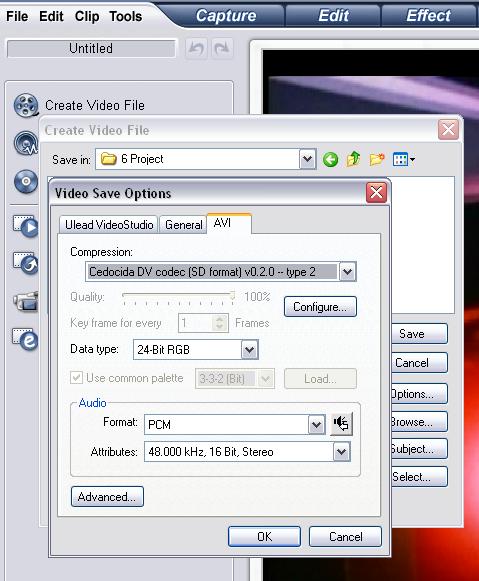Screen dimensions: 479x581
Task: Click the Create New Folder icon
Action: click(x=377, y=159)
